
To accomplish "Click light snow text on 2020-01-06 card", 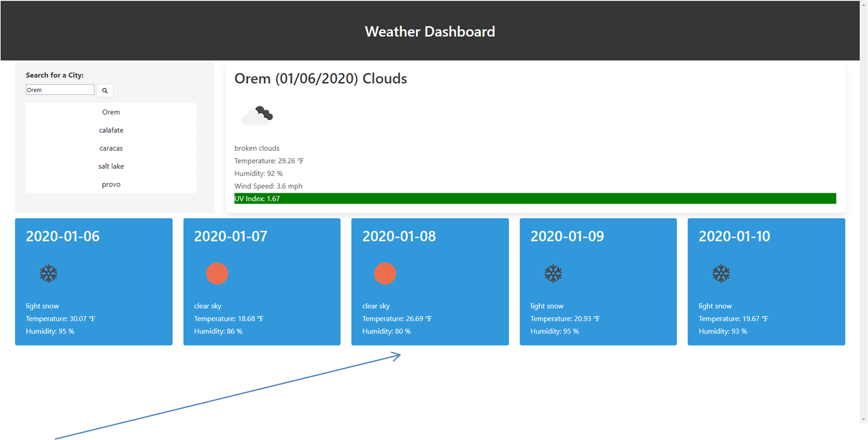I will 42,306.
